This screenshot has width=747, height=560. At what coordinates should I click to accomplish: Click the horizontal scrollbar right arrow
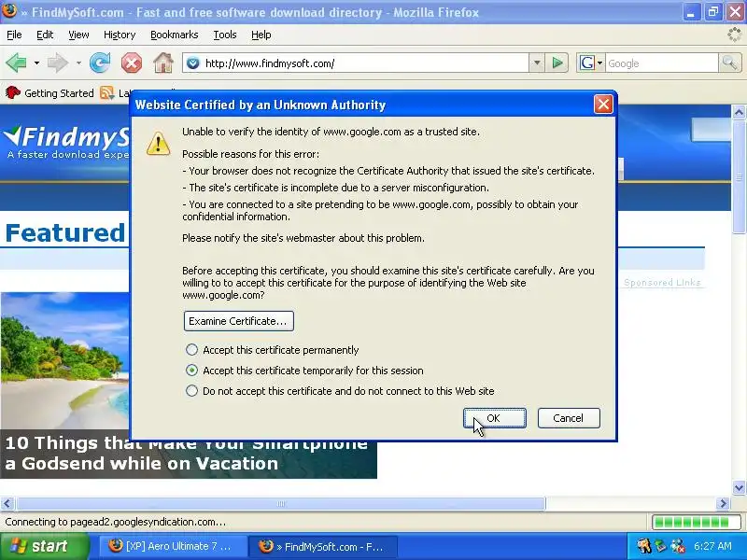723,503
